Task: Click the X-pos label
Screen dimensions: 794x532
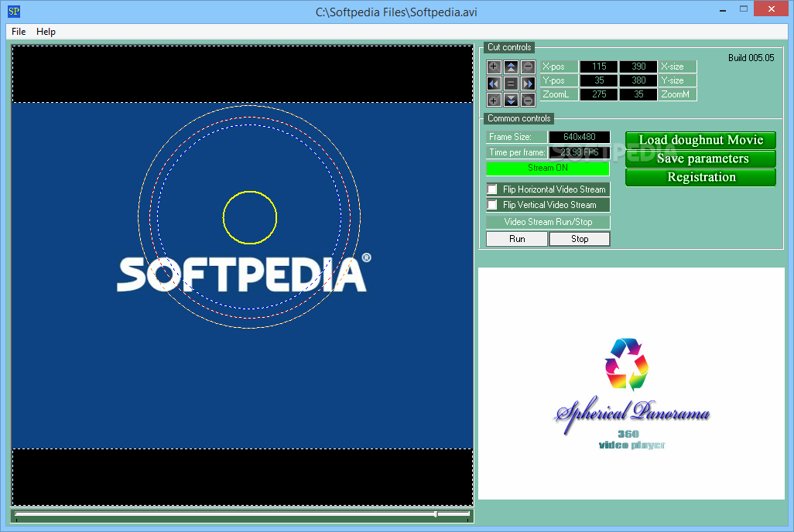Action: pyautogui.click(x=559, y=66)
